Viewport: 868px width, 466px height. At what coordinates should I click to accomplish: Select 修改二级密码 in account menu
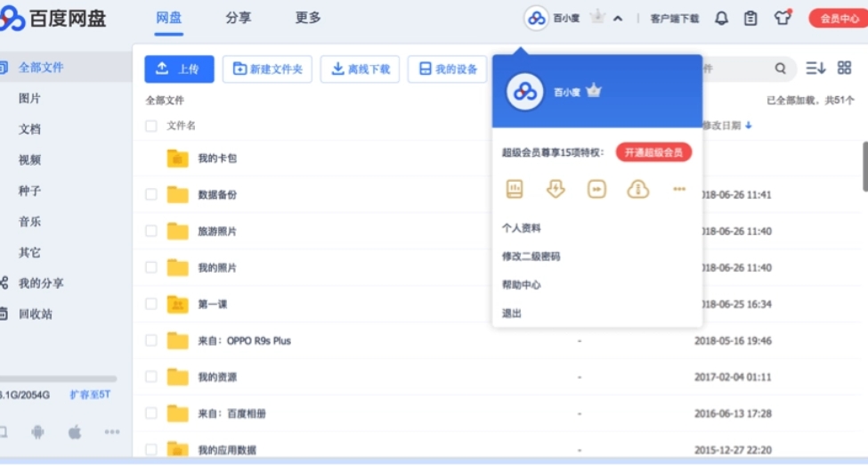coord(531,256)
